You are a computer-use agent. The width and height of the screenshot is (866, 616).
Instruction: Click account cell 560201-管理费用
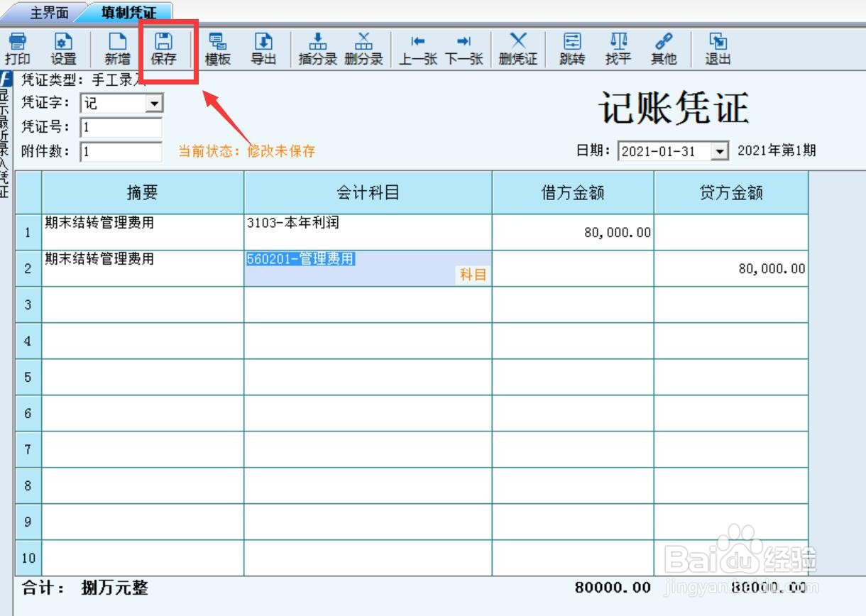click(x=368, y=268)
